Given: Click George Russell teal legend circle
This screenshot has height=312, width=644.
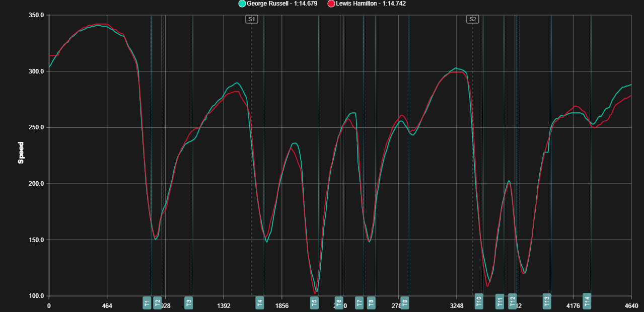Looking at the screenshot, I should [x=242, y=4].
